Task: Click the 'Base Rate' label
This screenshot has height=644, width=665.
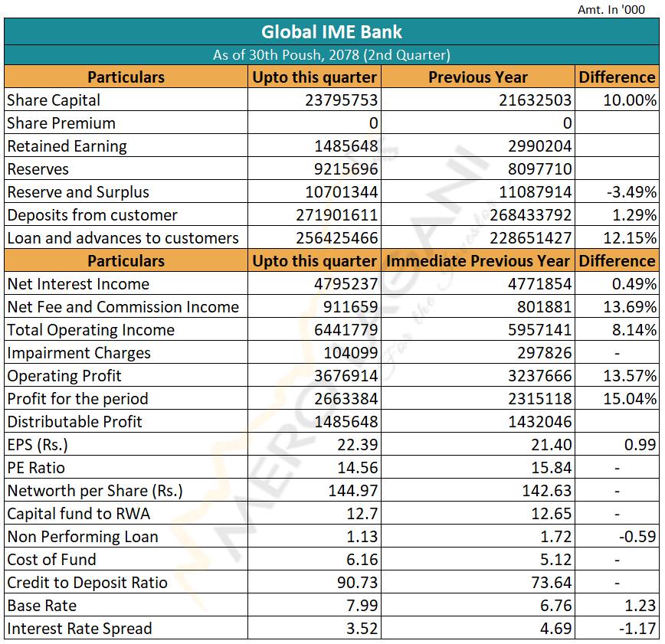Action: point(42,606)
